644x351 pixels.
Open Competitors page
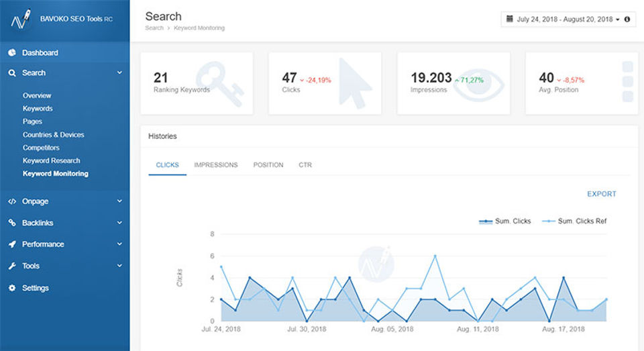pyautogui.click(x=41, y=148)
